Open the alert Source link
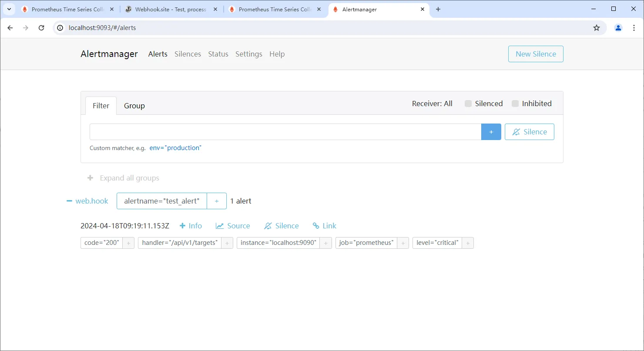Viewport: 644px width, 351px height. pyautogui.click(x=233, y=226)
